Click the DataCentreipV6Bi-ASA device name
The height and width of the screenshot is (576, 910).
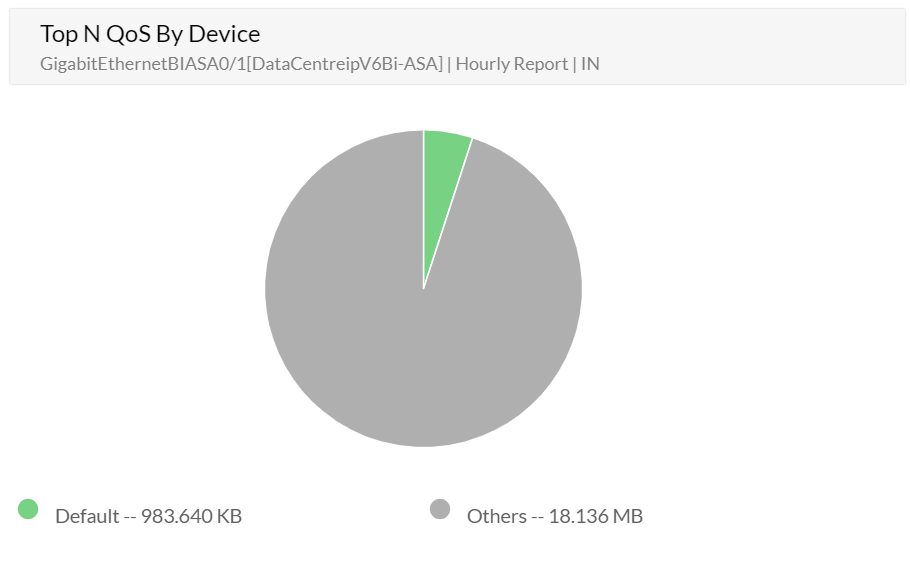click(x=346, y=64)
